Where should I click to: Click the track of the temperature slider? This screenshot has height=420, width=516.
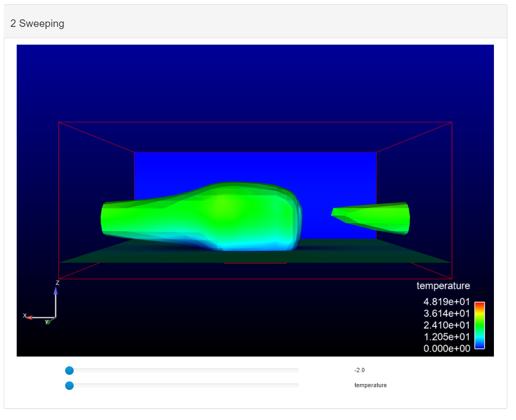point(182,386)
